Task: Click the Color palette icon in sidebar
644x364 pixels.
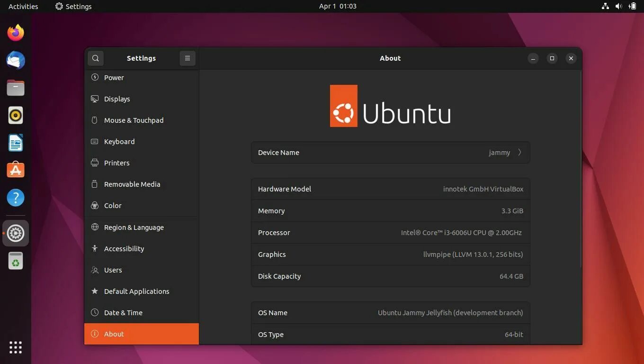Action: [x=95, y=205]
